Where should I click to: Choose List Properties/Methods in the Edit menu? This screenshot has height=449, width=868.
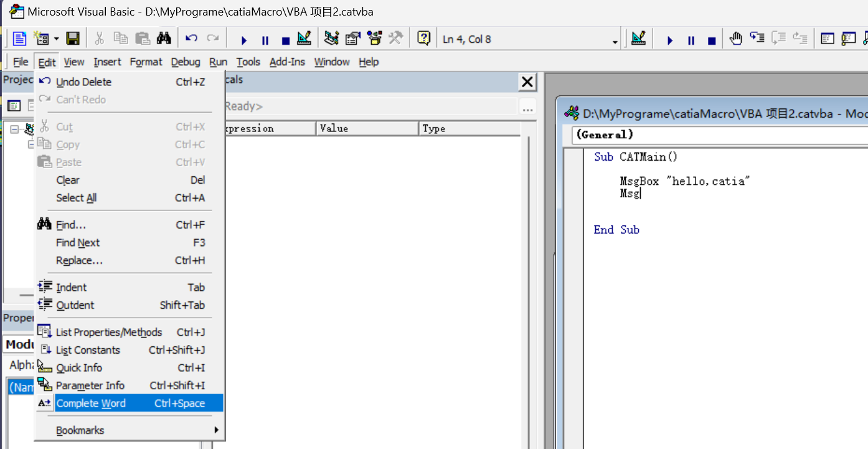[x=130, y=332]
